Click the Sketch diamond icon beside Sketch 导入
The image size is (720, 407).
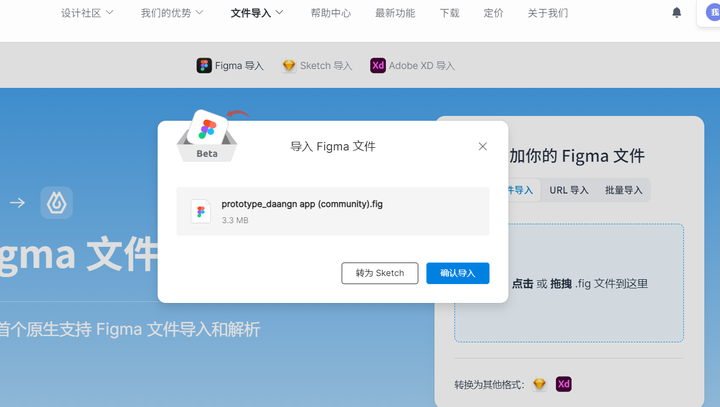click(289, 66)
